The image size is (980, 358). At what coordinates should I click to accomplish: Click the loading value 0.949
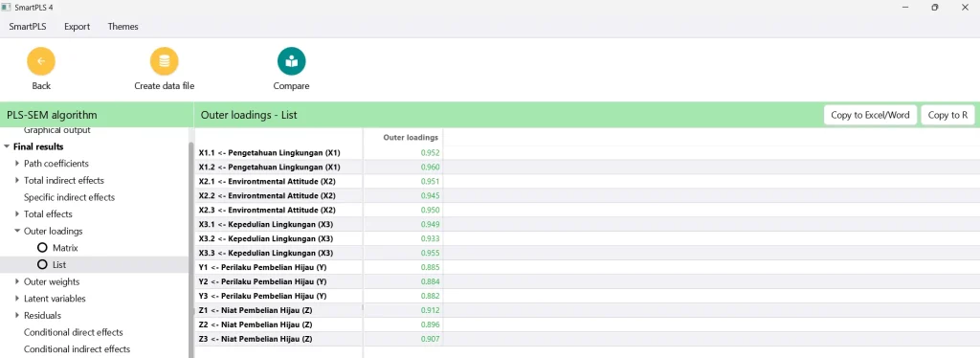[x=430, y=224]
